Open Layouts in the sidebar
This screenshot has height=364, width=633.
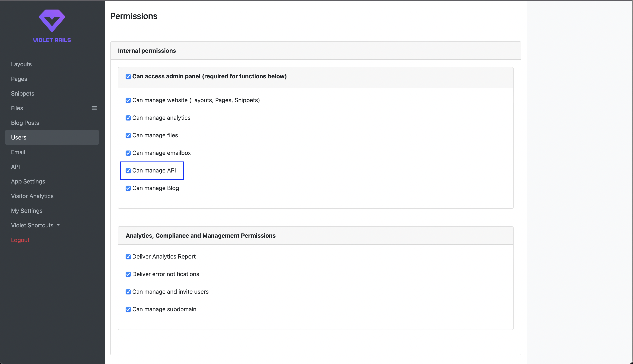pyautogui.click(x=21, y=64)
